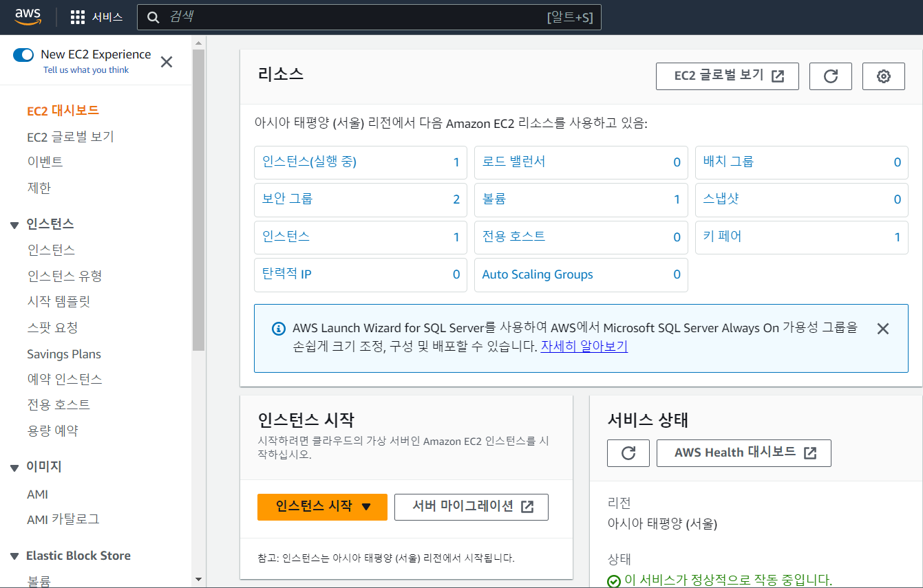Collapse the 인스턴스 sidebar section
Image resolution: width=923 pixels, height=588 pixels.
coord(14,225)
